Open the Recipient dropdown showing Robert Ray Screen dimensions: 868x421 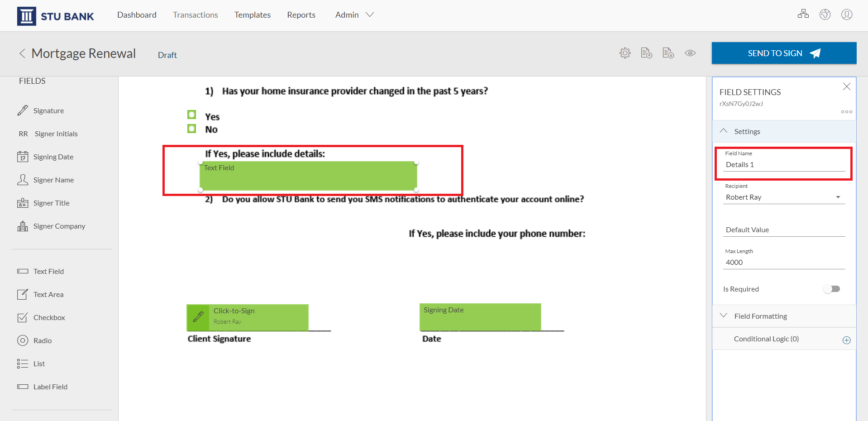784,197
